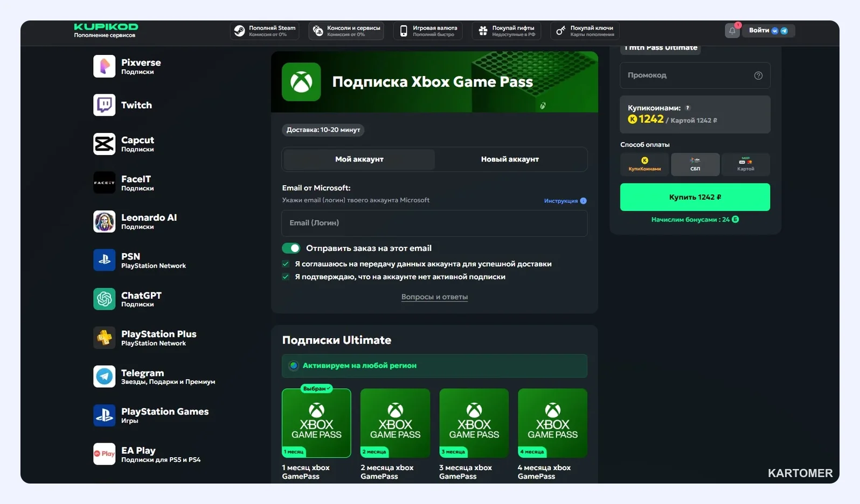Switch to Новый аккаунт tab

coord(510,159)
